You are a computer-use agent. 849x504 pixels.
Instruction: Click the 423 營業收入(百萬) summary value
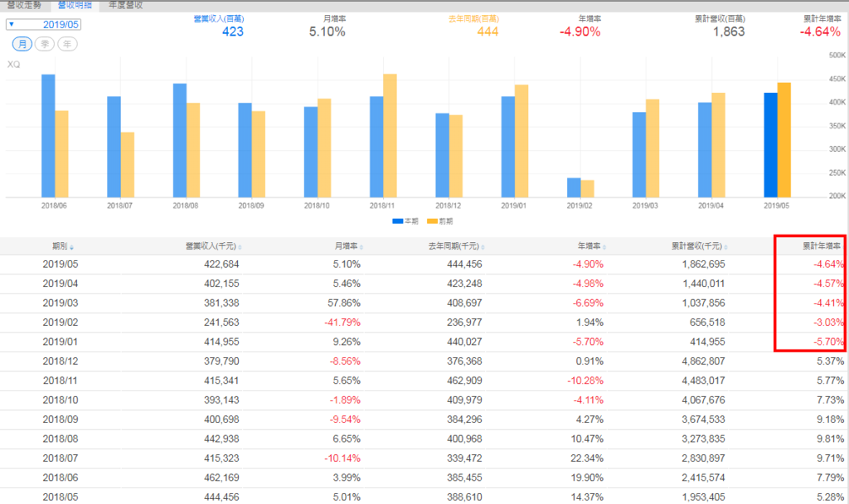(x=233, y=31)
